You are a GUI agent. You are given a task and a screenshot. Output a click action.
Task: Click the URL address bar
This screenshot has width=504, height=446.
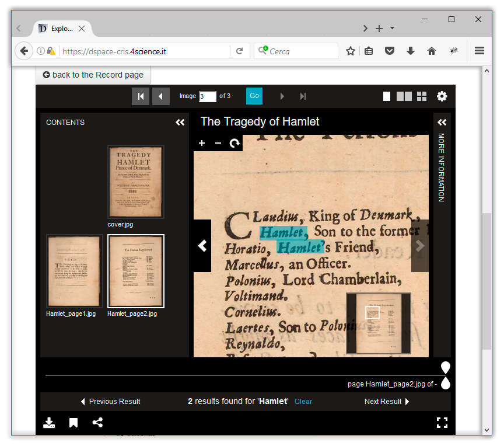click(145, 51)
